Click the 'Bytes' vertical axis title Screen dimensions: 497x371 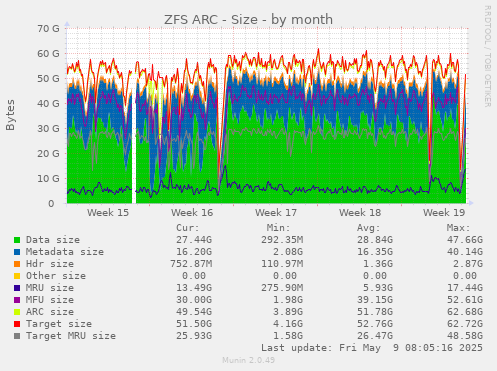click(10, 115)
